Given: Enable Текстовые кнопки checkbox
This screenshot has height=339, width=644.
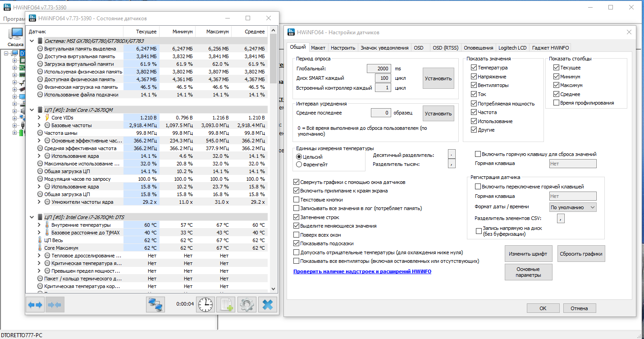Looking at the screenshot, I should 296,200.
